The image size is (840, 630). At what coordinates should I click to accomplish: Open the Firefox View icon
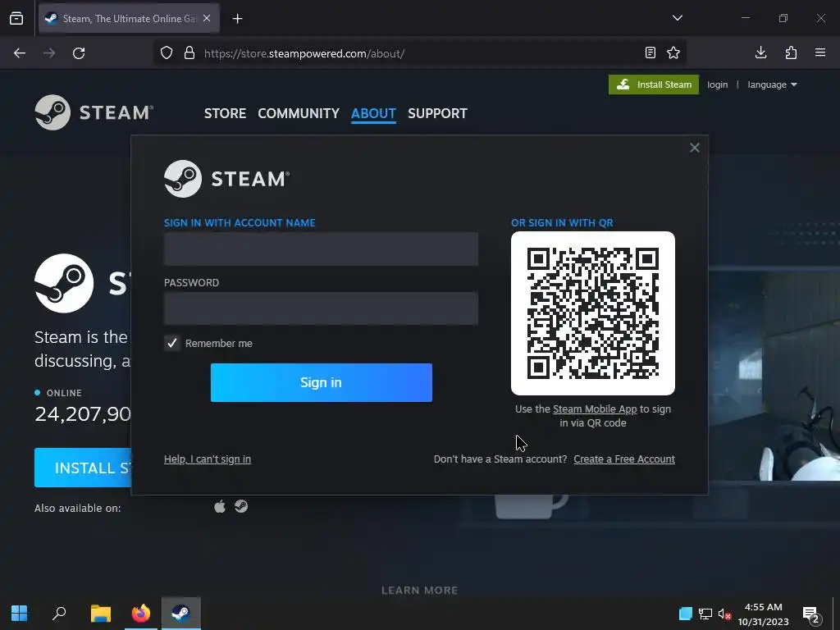coord(16,18)
